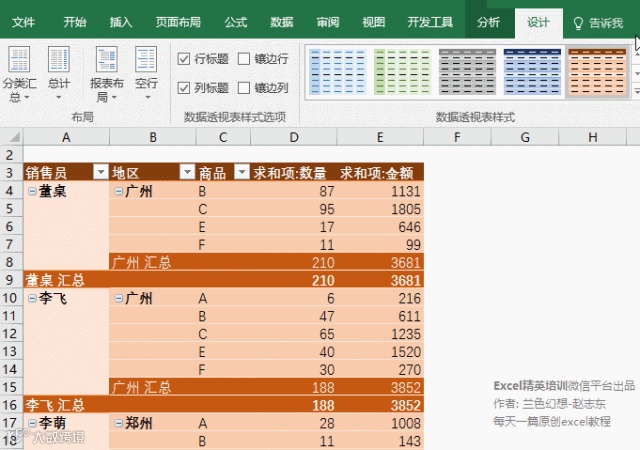Switch to the 开发工具 tab
Screen dimensions: 640x450
(x=430, y=22)
